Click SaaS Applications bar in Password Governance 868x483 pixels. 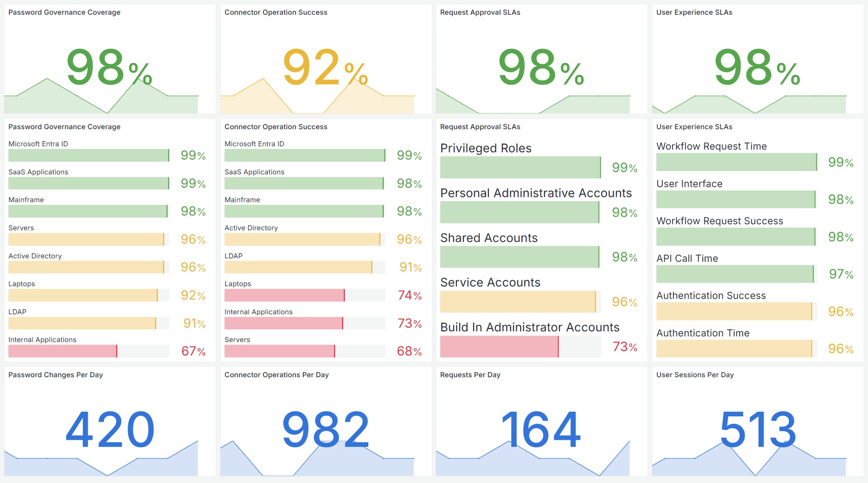click(x=89, y=183)
